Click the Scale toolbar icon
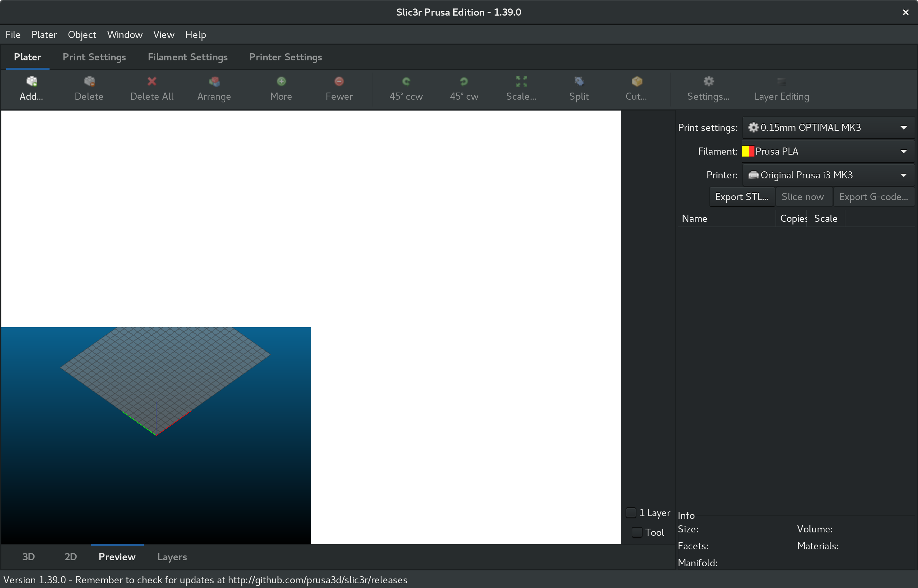 coord(521,81)
